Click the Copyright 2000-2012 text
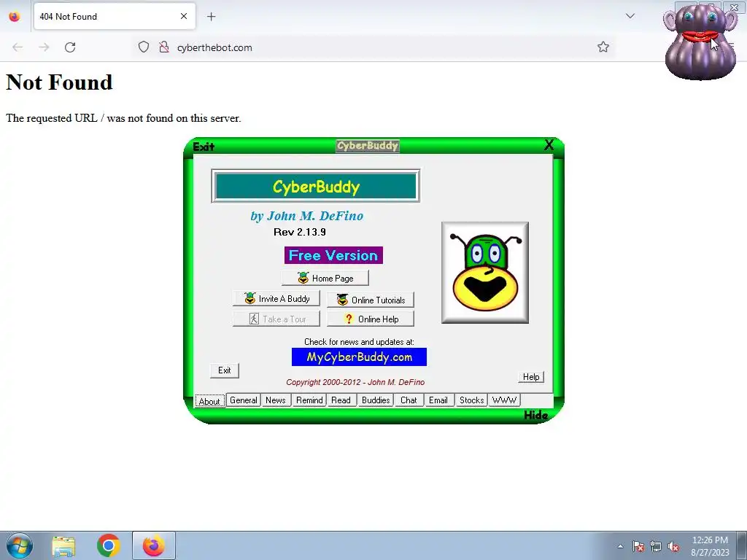Viewport: 747px width, 560px height. [355, 382]
